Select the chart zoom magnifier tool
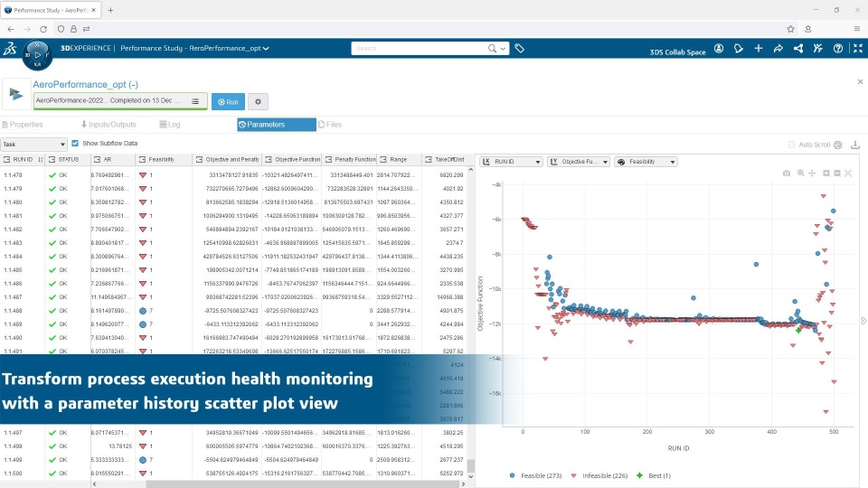868x488 pixels. pos(800,174)
